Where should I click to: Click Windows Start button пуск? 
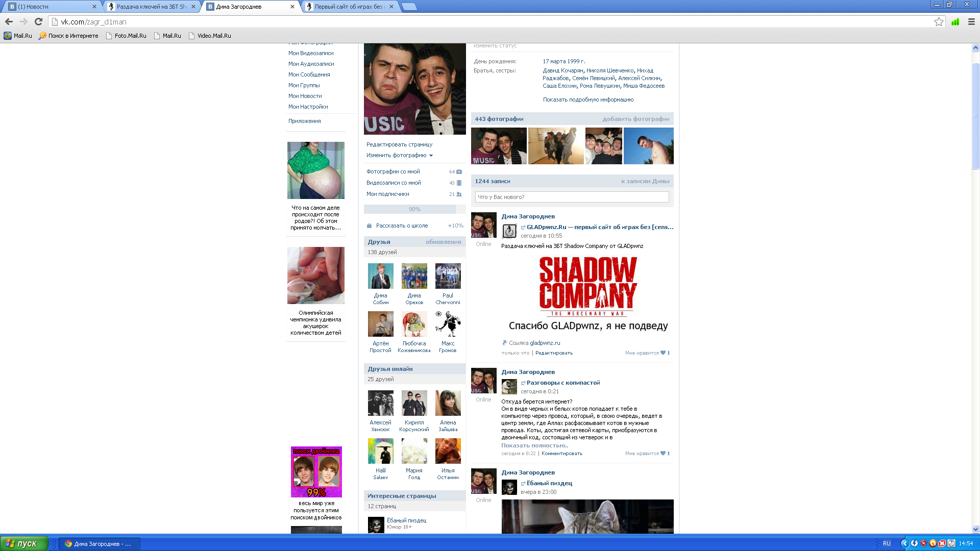24,543
